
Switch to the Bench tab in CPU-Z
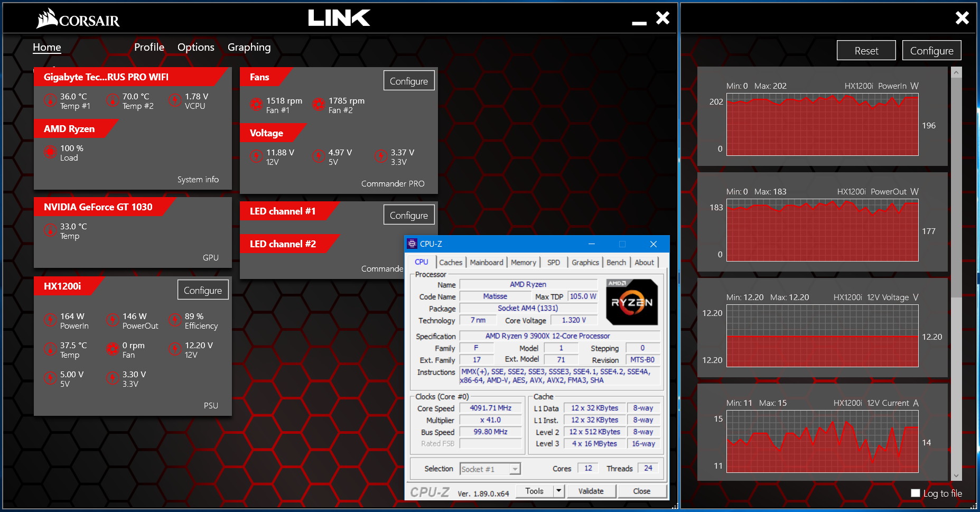tap(616, 262)
